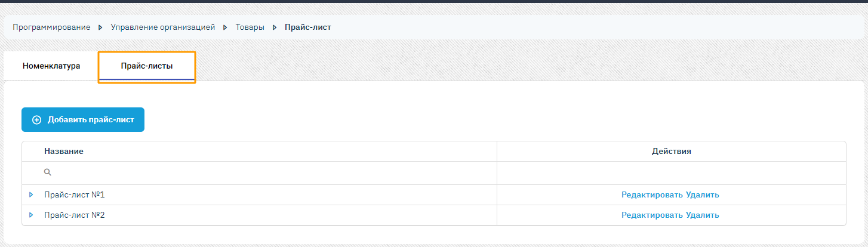This screenshot has width=868, height=247.
Task: Focus the Название search filter field
Action: (259, 172)
